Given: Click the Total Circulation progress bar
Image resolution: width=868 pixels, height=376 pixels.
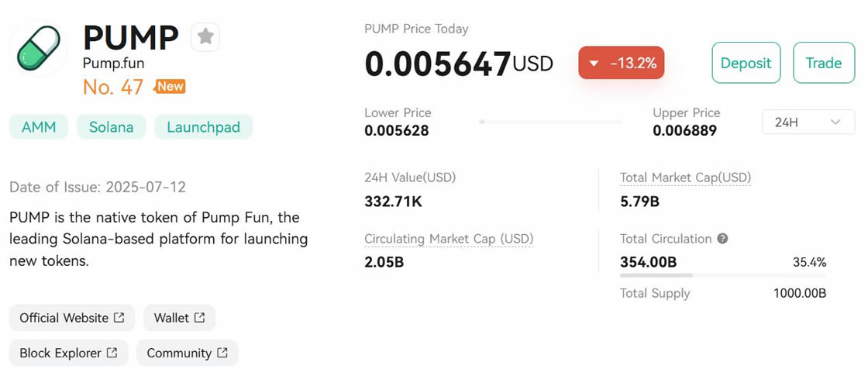Looking at the screenshot, I should [x=722, y=275].
